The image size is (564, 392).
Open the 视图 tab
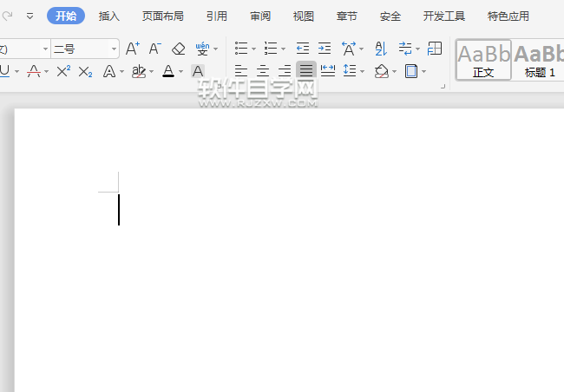click(303, 16)
